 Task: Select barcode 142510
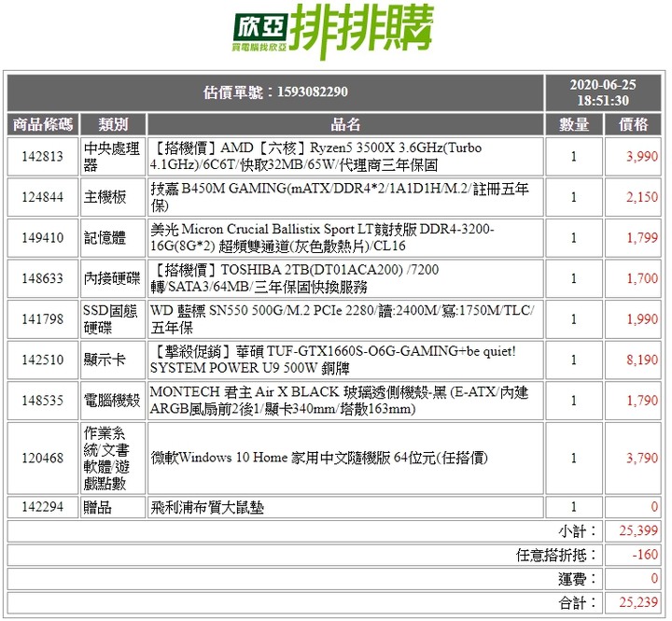click(42, 360)
